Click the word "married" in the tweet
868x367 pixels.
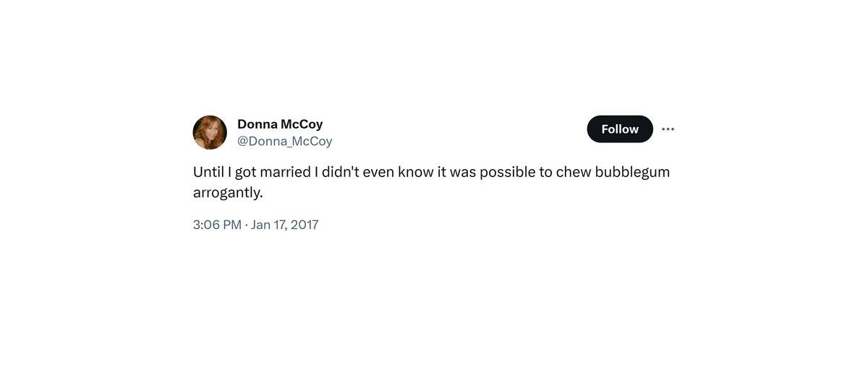coord(284,173)
